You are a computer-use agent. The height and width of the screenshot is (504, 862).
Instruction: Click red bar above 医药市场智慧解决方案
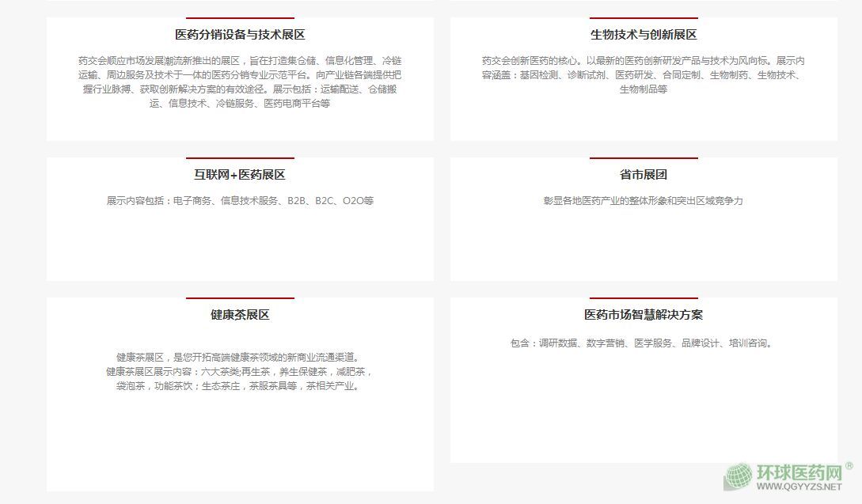[644, 298]
